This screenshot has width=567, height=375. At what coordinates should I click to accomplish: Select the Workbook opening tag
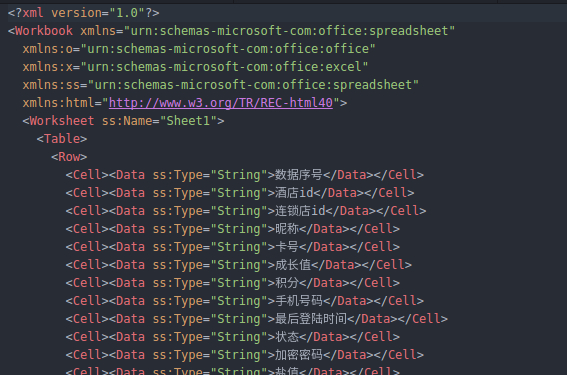(x=231, y=31)
